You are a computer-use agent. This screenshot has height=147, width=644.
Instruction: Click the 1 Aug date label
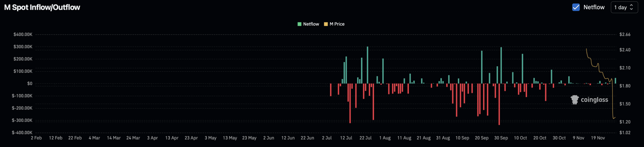385,138
